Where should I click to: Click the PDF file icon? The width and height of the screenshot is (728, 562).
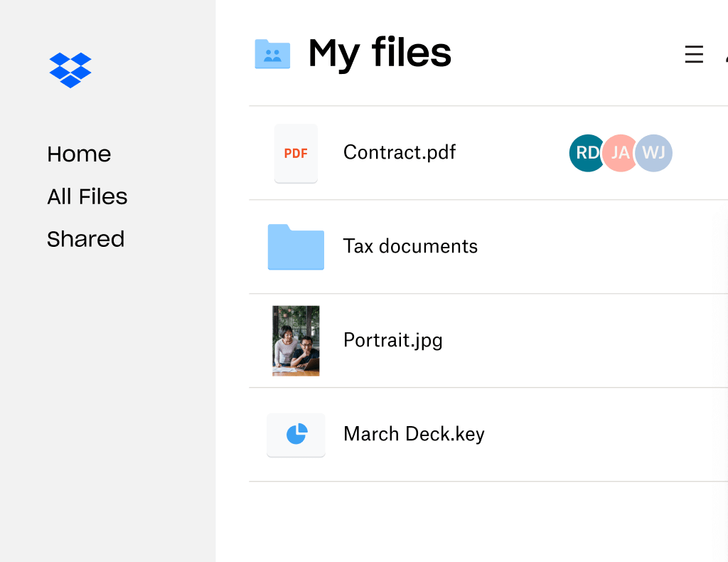tap(296, 153)
